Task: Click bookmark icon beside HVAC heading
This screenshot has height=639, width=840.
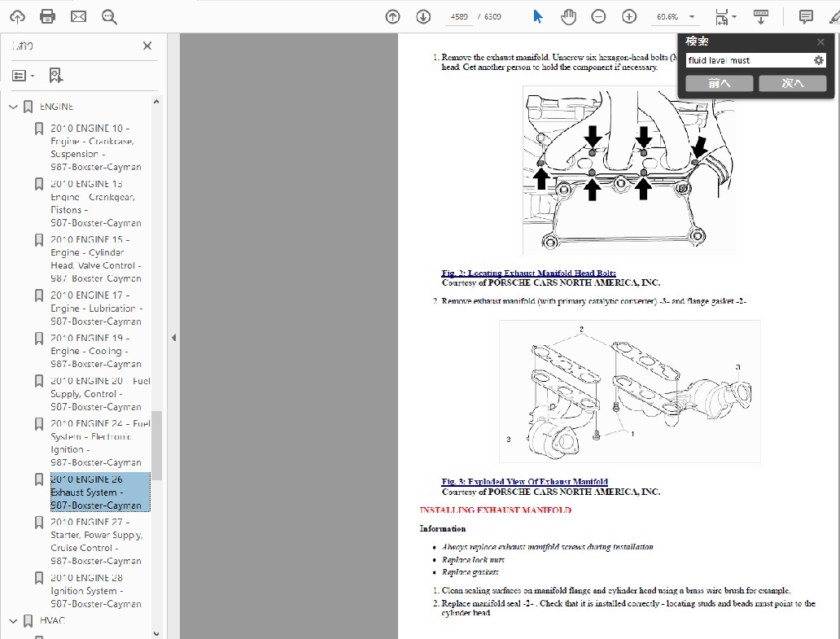Action: click(x=28, y=621)
